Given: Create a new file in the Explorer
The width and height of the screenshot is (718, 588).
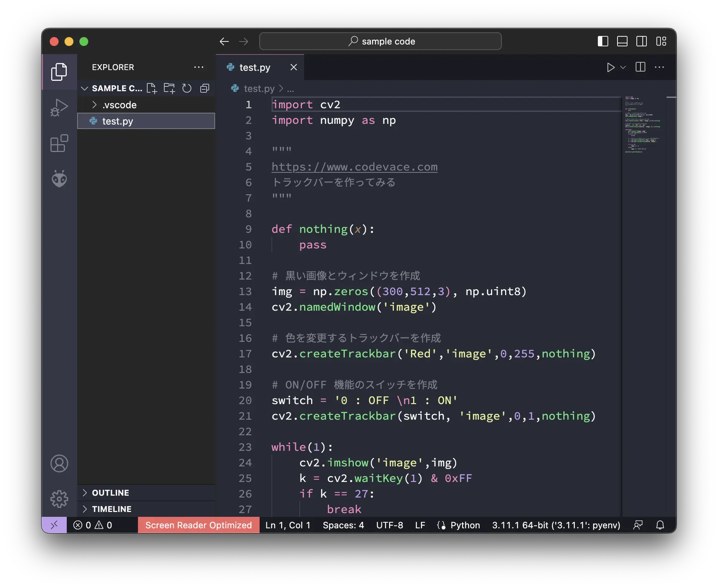Looking at the screenshot, I should (x=152, y=88).
